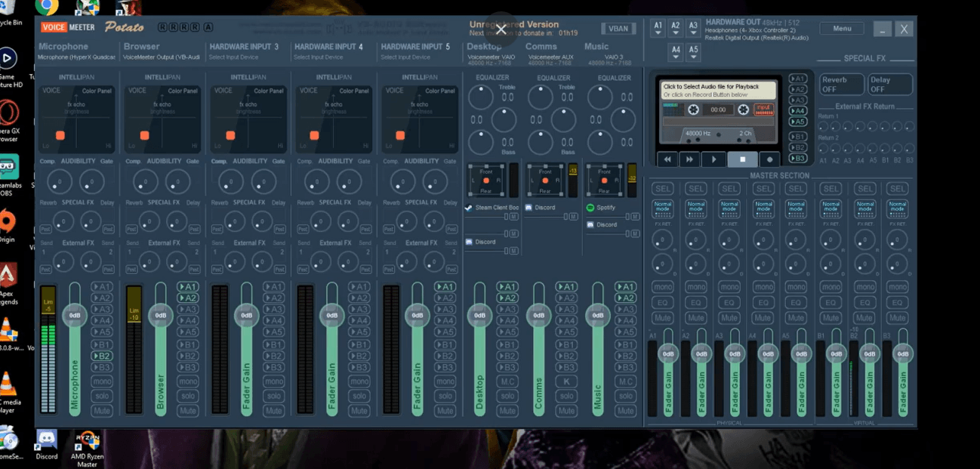980x469 pixels.
Task: Open the A4 hardware output dropdown
Action: click(x=676, y=53)
